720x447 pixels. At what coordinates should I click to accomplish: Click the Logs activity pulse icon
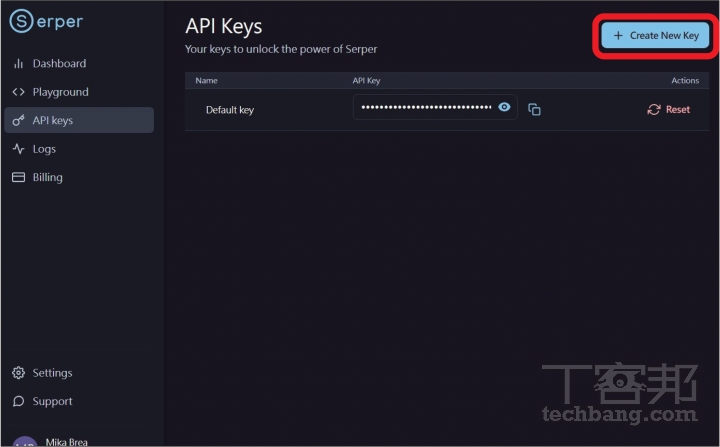pyautogui.click(x=18, y=149)
